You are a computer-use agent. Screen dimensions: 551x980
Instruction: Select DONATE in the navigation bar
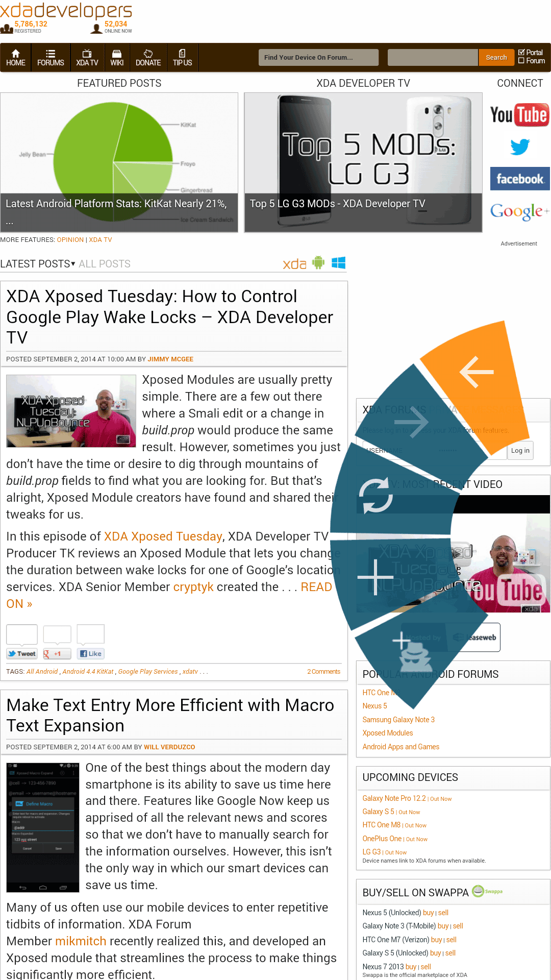click(148, 58)
